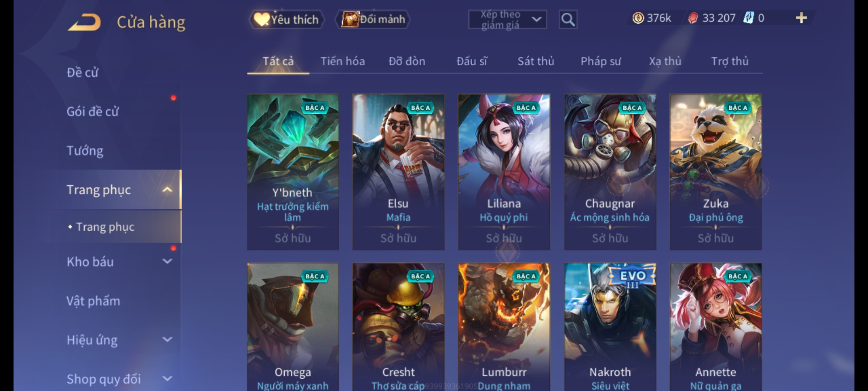The width and height of the screenshot is (868, 391).
Task: Tap the red ruby currency icon
Action: (693, 18)
